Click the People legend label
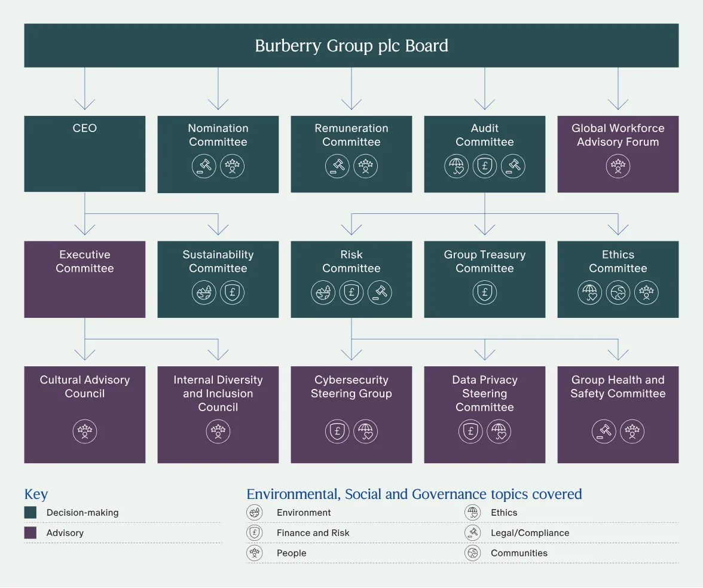 tap(292, 553)
